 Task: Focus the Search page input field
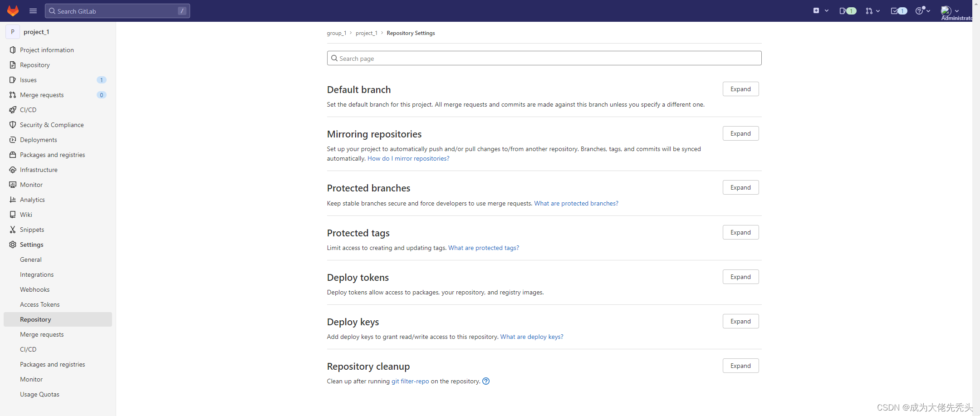[x=544, y=58]
